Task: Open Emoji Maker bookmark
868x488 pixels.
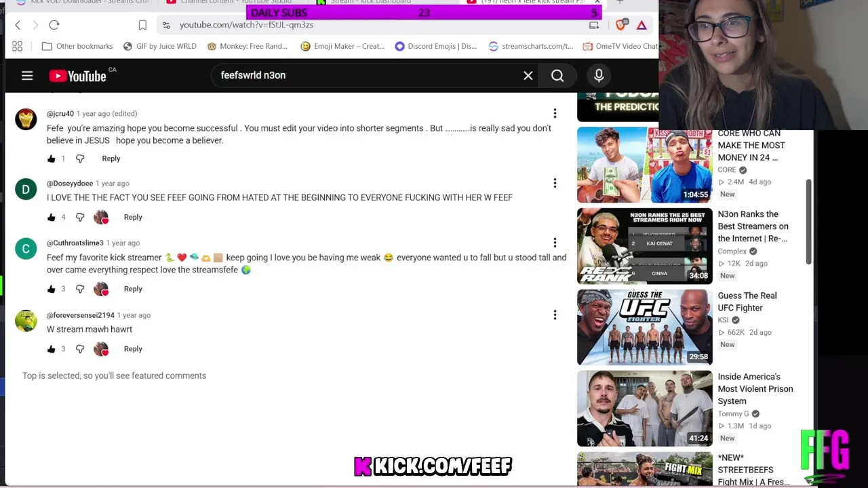Action: pos(342,46)
